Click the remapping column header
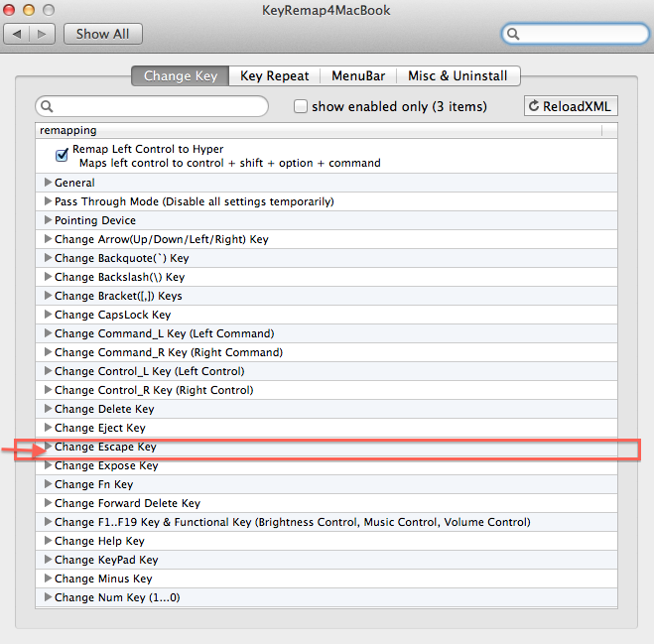Image resolution: width=654 pixels, height=644 pixels. pyautogui.click(x=318, y=130)
